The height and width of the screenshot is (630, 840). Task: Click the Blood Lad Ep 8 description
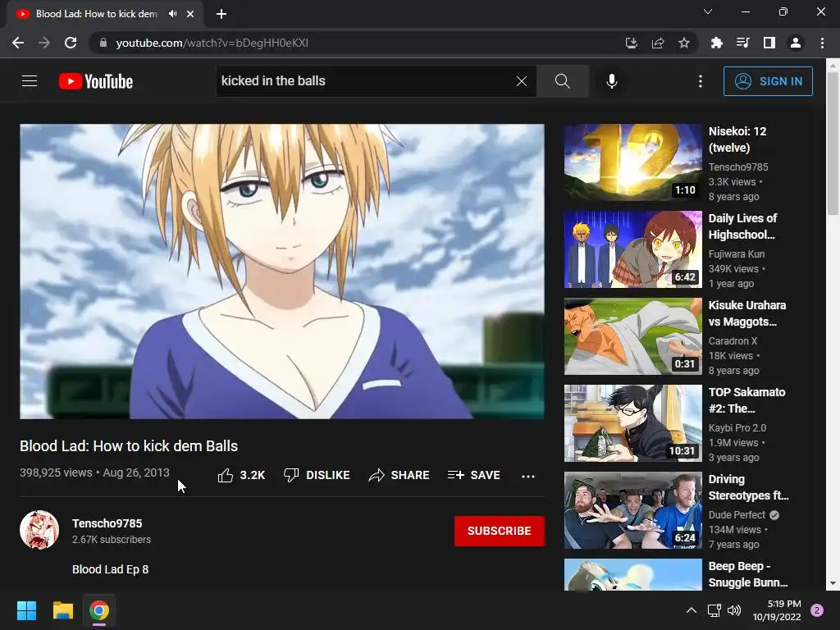pos(111,569)
